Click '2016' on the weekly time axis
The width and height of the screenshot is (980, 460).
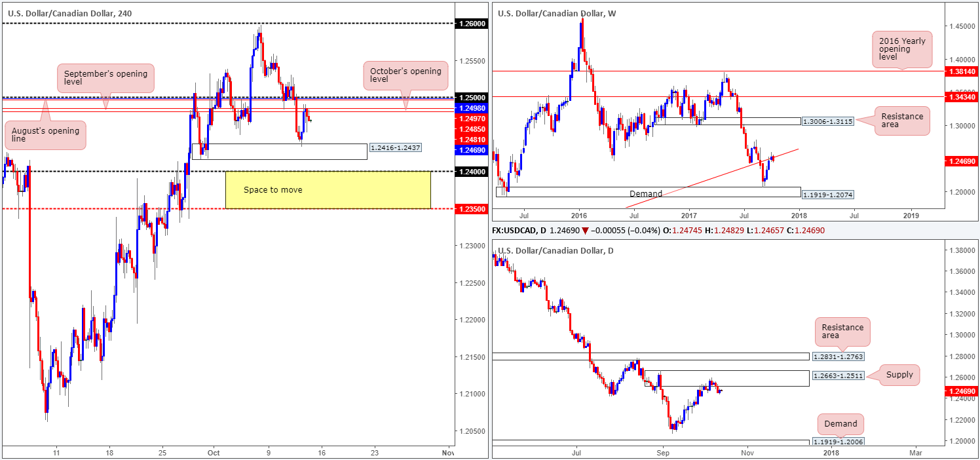(578, 215)
